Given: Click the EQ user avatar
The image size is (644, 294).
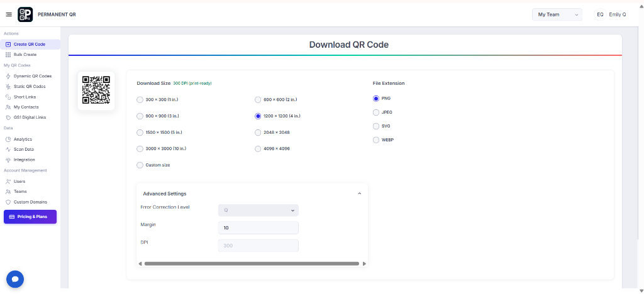Looking at the screenshot, I should (600, 14).
